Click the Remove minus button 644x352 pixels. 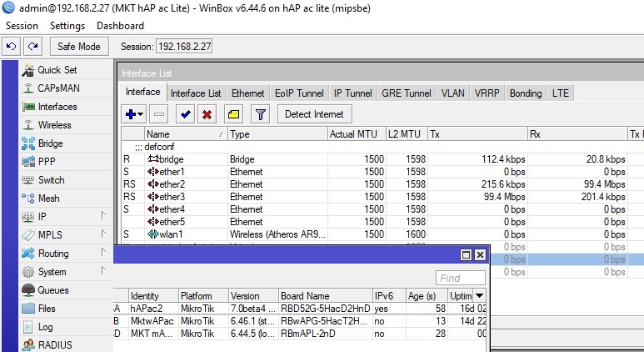159,114
